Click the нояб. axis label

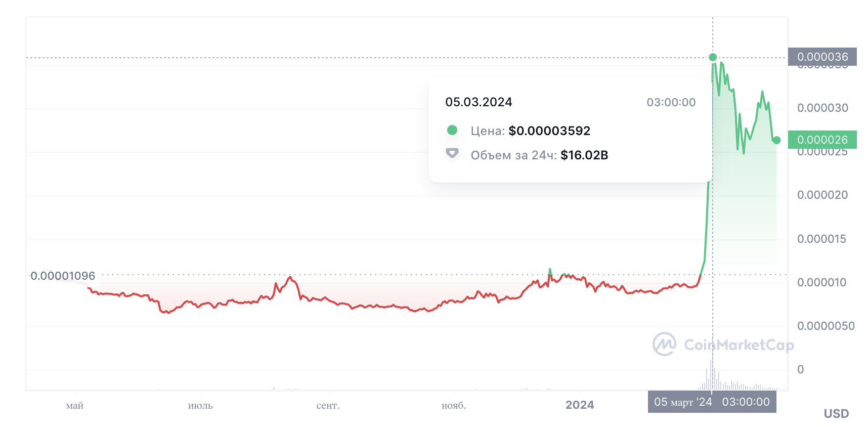pos(454,406)
